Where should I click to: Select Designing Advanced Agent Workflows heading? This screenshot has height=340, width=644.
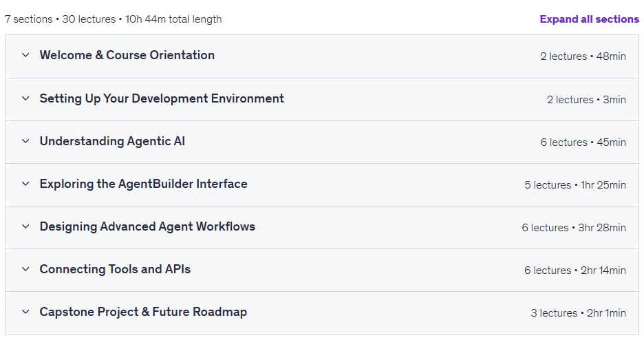[x=147, y=226]
